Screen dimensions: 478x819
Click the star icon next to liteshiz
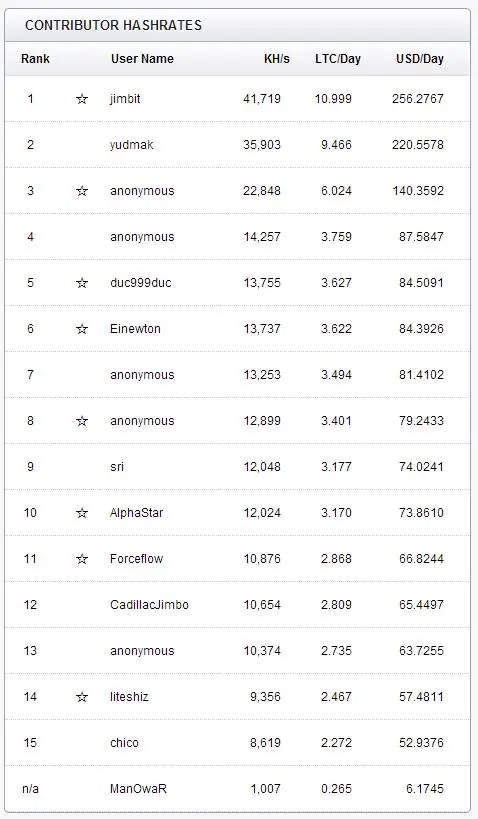pyautogui.click(x=82, y=696)
